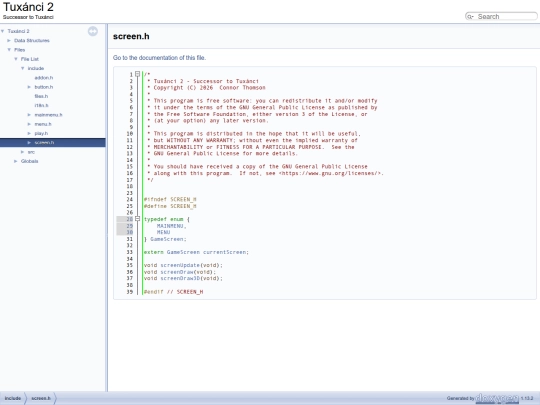Expand the src folder node
This screenshot has height=405, width=540.
pyautogui.click(x=23, y=152)
